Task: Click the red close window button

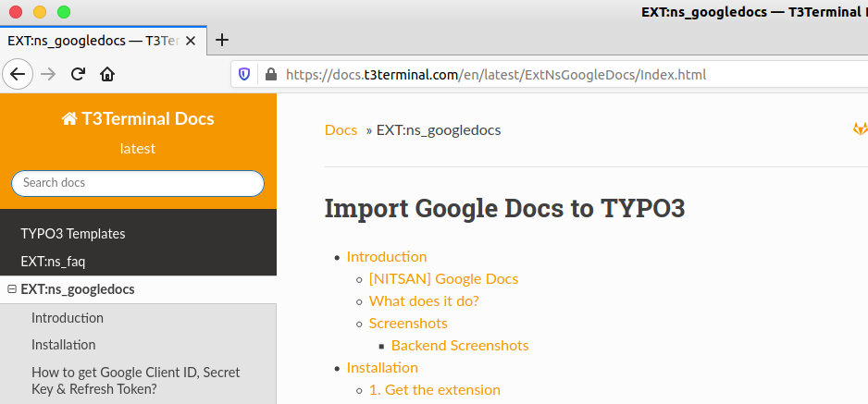Action: (x=16, y=12)
